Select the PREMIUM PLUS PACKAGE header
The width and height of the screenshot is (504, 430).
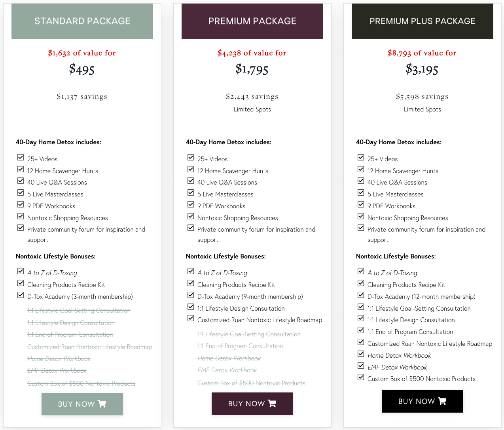[423, 21]
